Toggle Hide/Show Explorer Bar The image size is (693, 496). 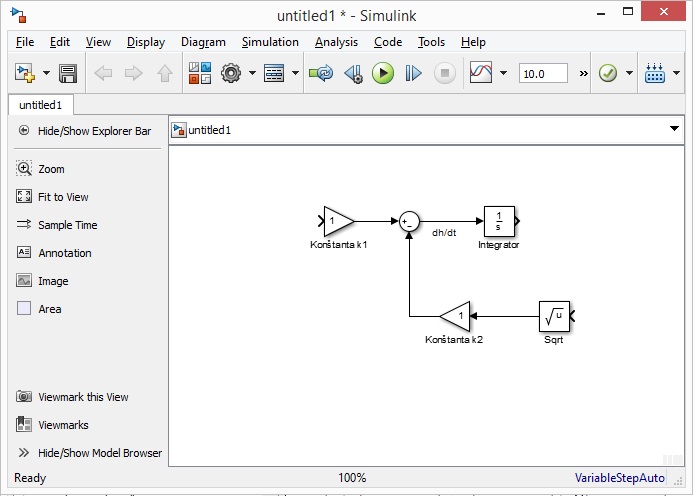(85, 131)
